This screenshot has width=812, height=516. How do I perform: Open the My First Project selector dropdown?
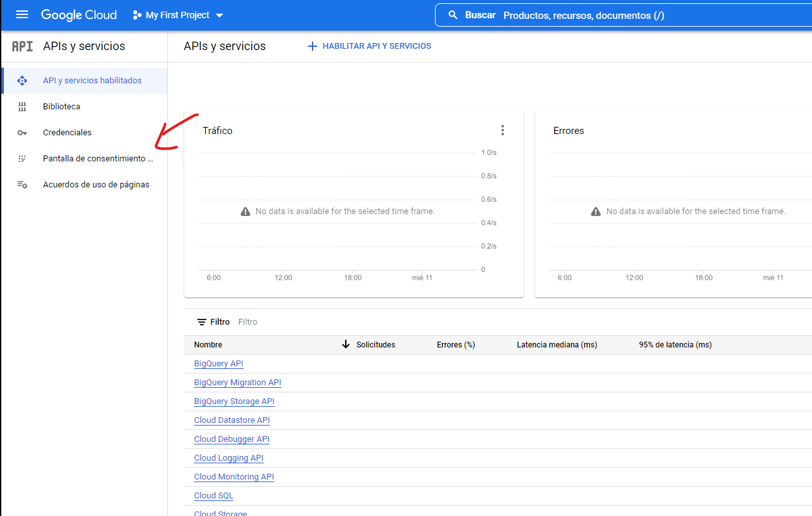coord(178,15)
